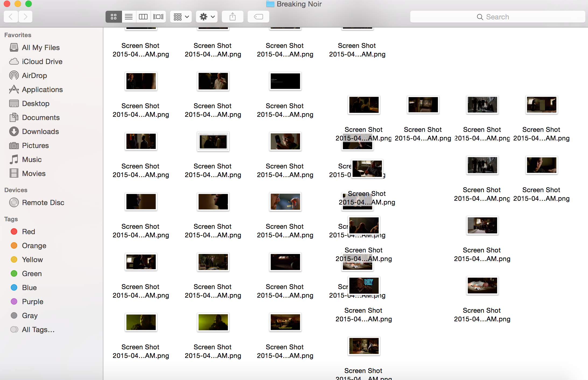Switch to list view mode
Viewport: 588px width, 380px height.
129,17
